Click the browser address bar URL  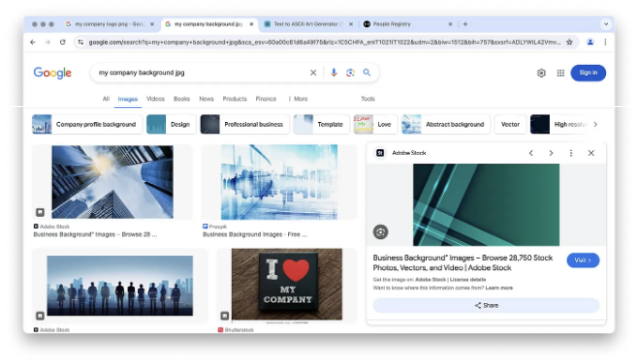tap(325, 42)
